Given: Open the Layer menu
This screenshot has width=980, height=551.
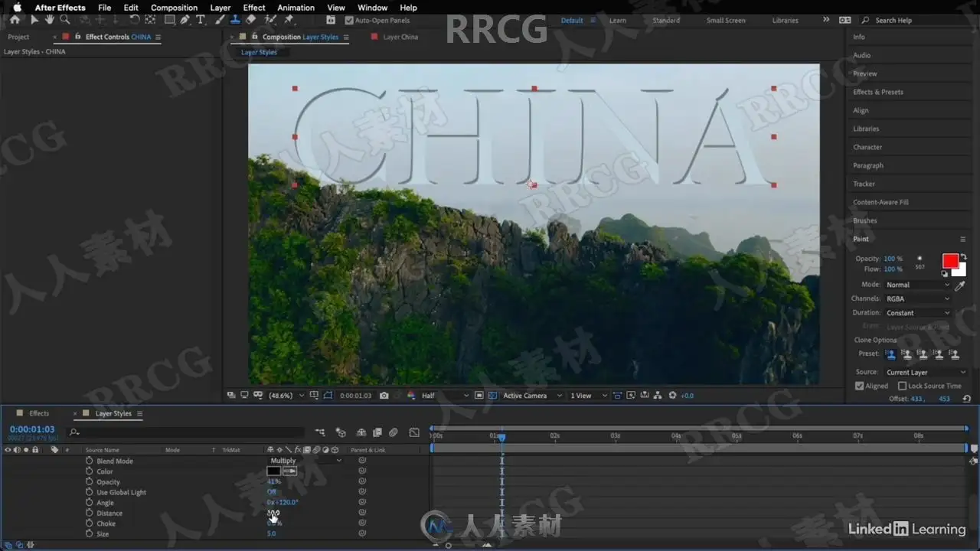Looking at the screenshot, I should [220, 8].
